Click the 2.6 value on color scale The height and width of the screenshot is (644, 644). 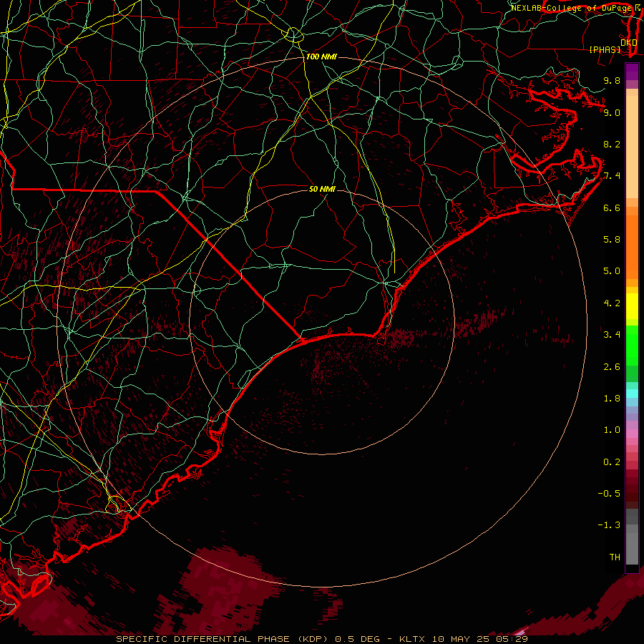click(x=612, y=367)
